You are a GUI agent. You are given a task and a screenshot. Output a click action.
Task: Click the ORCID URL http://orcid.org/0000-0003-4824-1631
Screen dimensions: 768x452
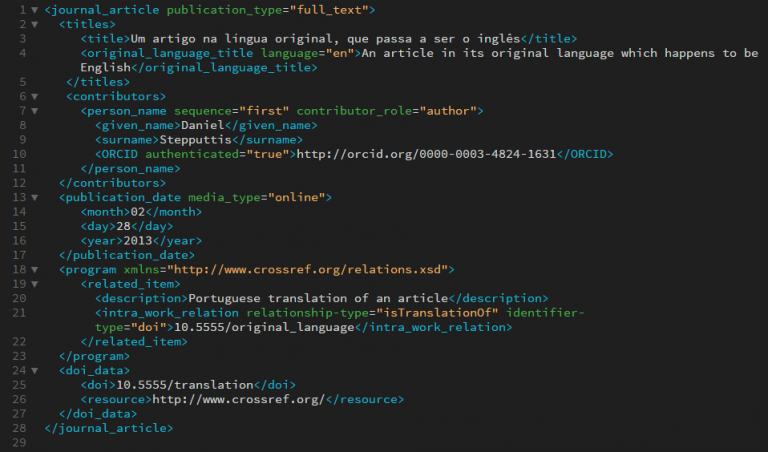(x=424, y=154)
